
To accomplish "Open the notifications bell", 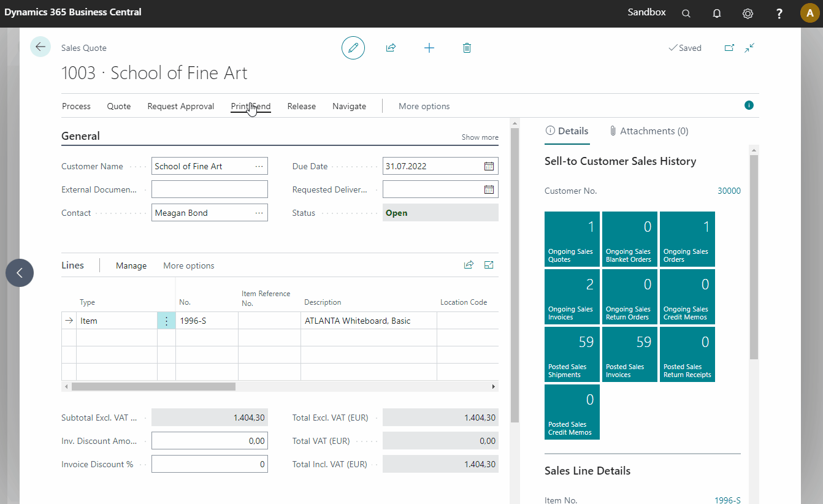I will click(717, 13).
